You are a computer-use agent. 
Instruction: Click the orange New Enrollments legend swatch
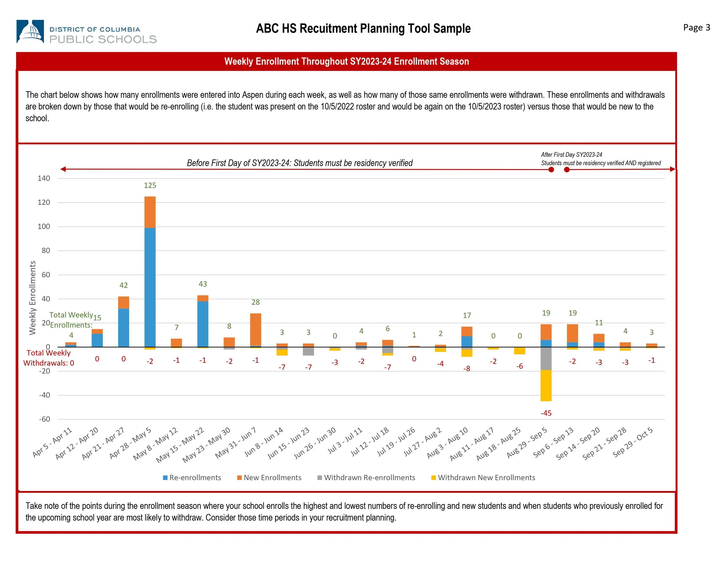(x=239, y=478)
